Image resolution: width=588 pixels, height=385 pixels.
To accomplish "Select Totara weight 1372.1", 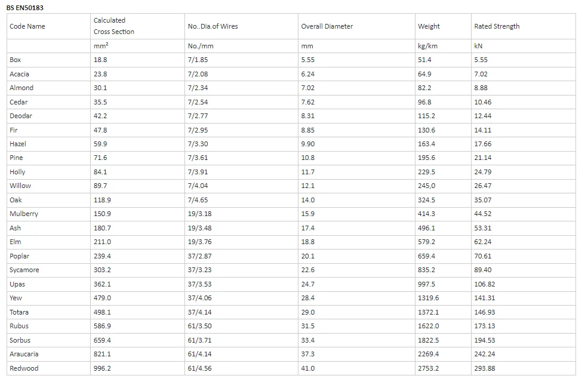I will [x=428, y=312].
